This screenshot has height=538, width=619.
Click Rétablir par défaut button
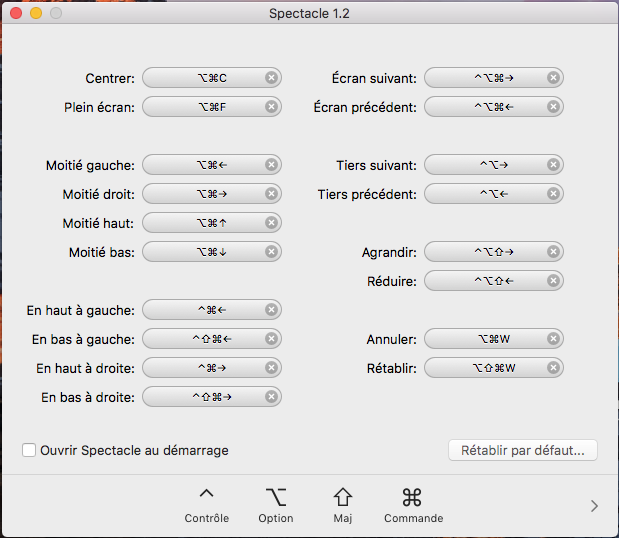tap(523, 450)
